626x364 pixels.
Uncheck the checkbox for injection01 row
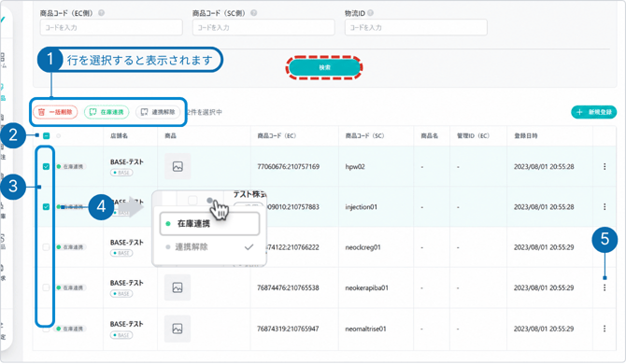click(x=47, y=207)
